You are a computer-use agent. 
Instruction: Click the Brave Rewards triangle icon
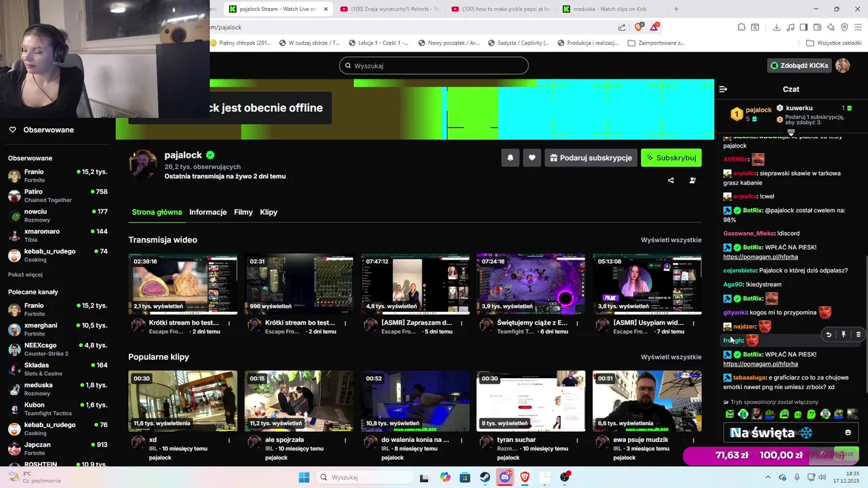(654, 27)
